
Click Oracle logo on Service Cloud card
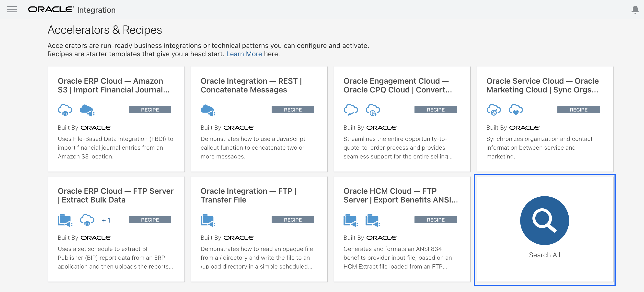coord(525,128)
